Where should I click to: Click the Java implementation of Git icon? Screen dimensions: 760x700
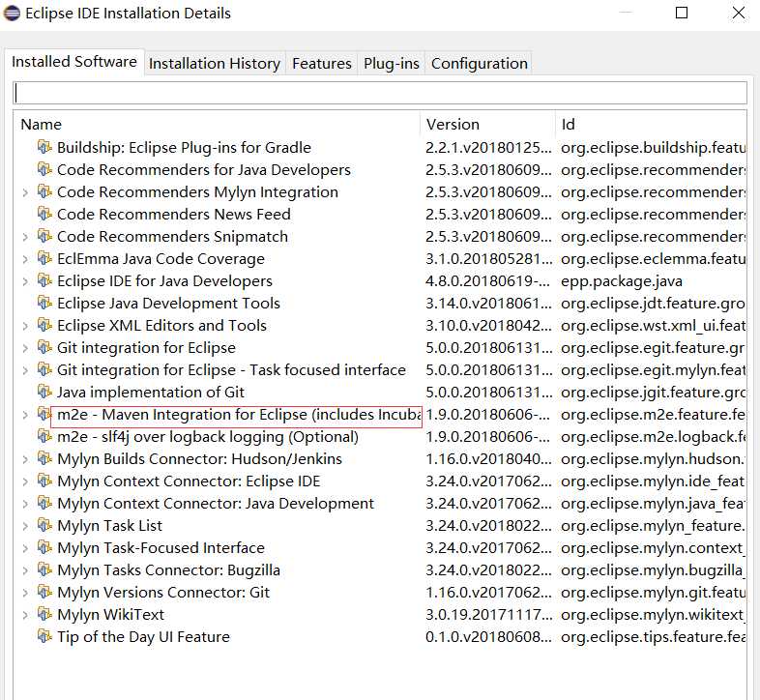tap(44, 392)
